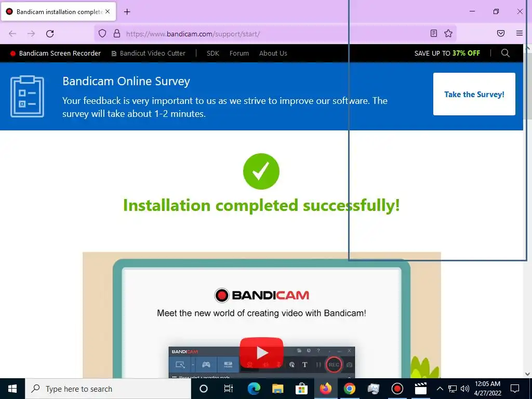The height and width of the screenshot is (399, 532).
Task: Open the clapperboard video app in taskbar
Action: 421,389
